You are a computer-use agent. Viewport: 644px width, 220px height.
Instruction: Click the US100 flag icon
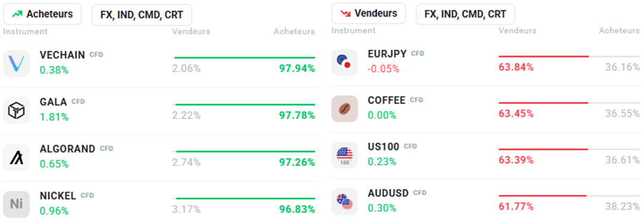pos(345,155)
